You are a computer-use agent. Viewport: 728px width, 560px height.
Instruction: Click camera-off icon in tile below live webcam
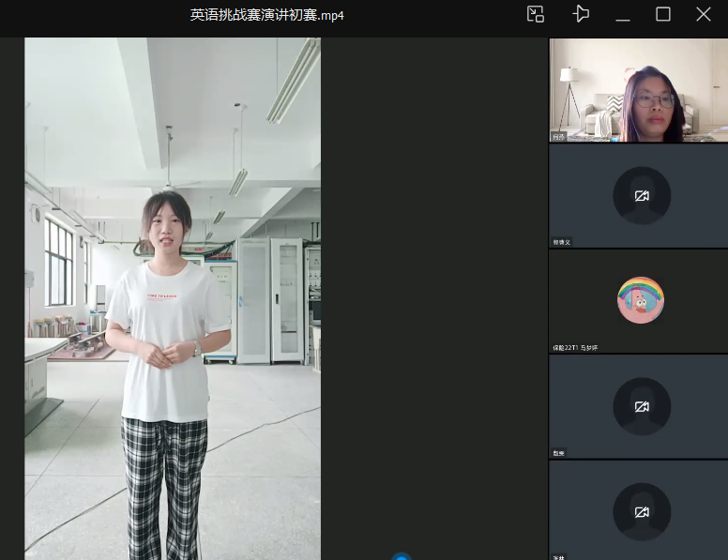(x=642, y=196)
